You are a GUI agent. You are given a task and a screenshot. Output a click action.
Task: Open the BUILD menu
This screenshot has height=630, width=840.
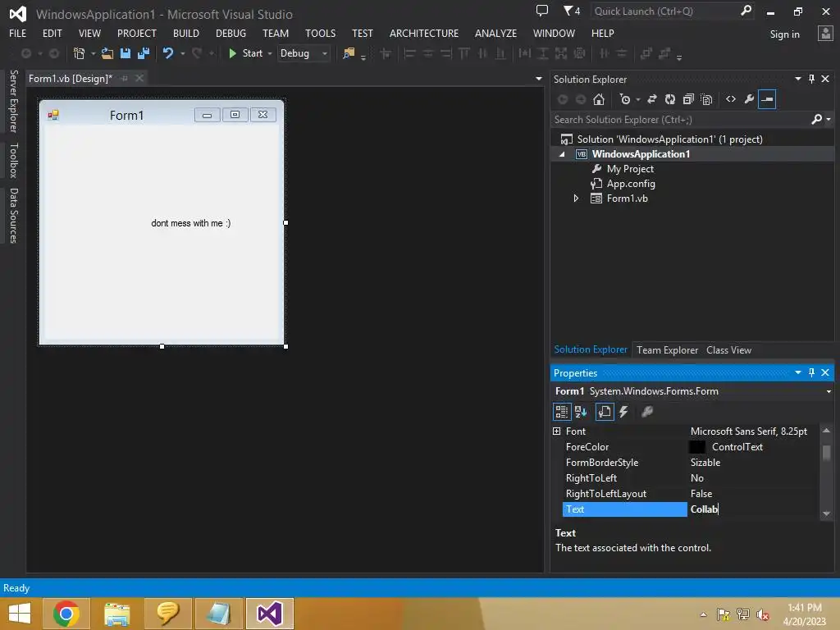(186, 33)
